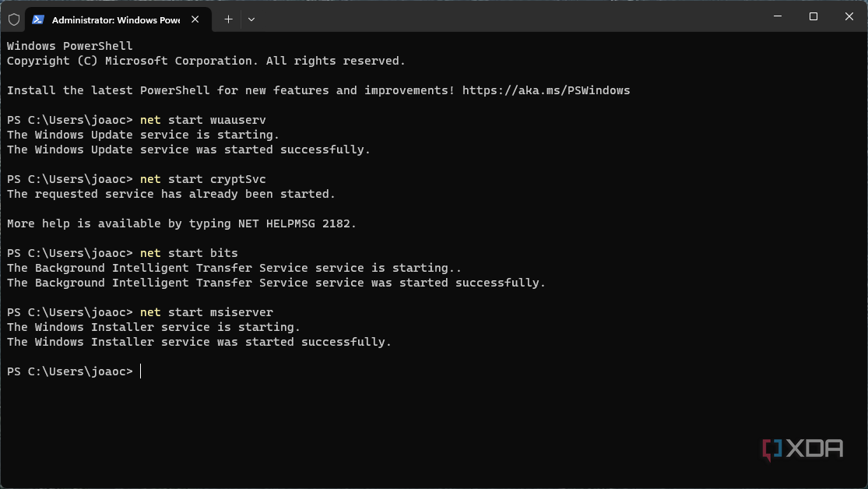Click the PS C:\Users\joaoc prompt text
Screen dimensions: 868x489
[x=69, y=371]
